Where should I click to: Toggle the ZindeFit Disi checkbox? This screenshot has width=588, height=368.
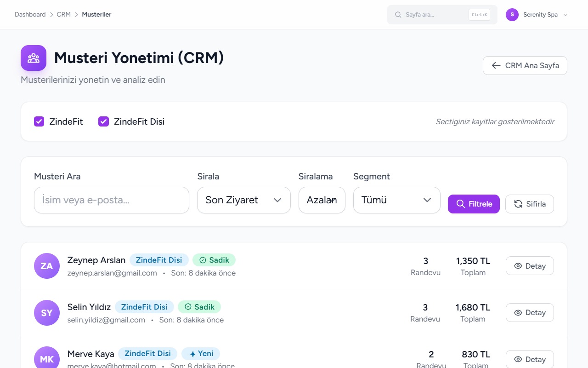tap(103, 121)
